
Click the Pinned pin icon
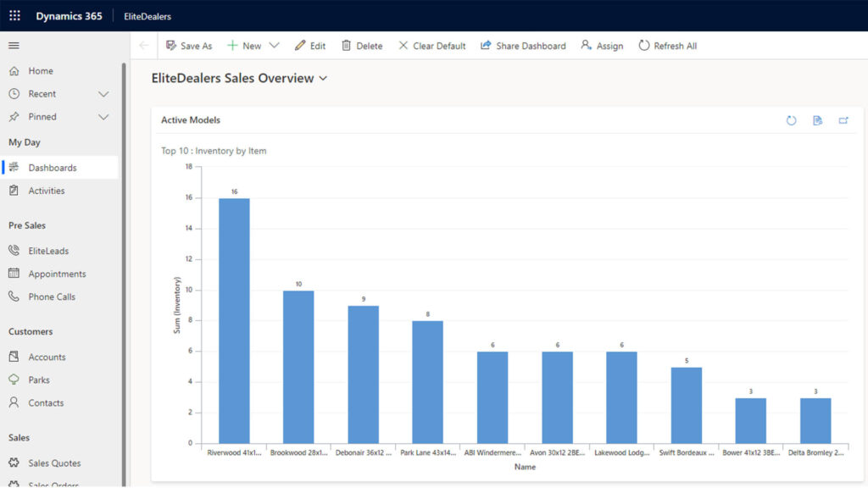pos(14,117)
